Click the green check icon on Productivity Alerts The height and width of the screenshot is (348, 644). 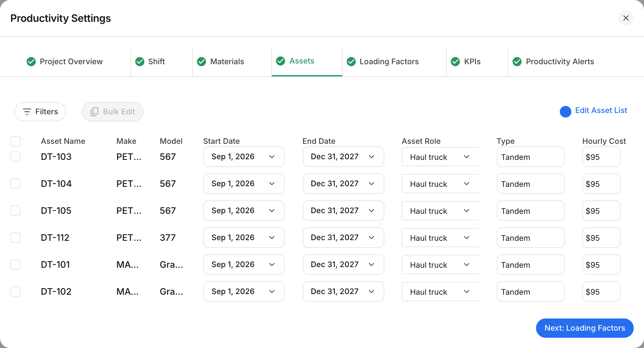tap(517, 61)
